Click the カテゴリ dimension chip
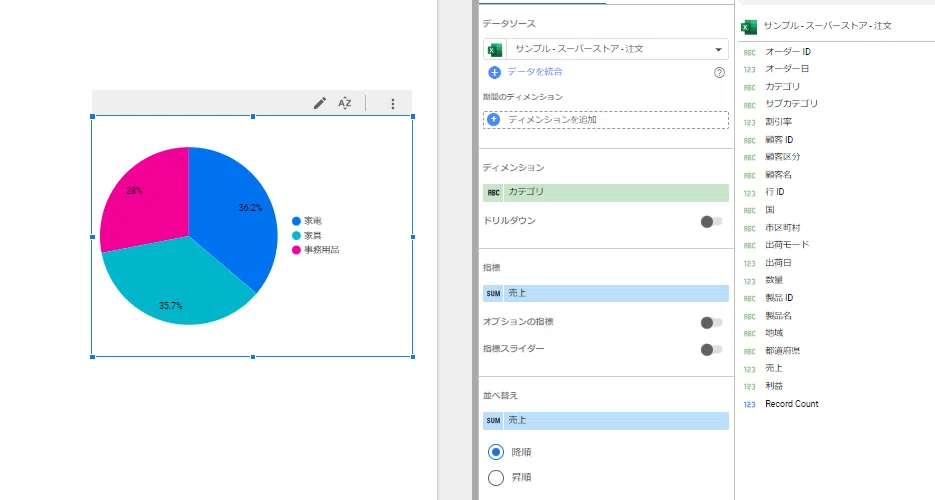 click(x=606, y=192)
